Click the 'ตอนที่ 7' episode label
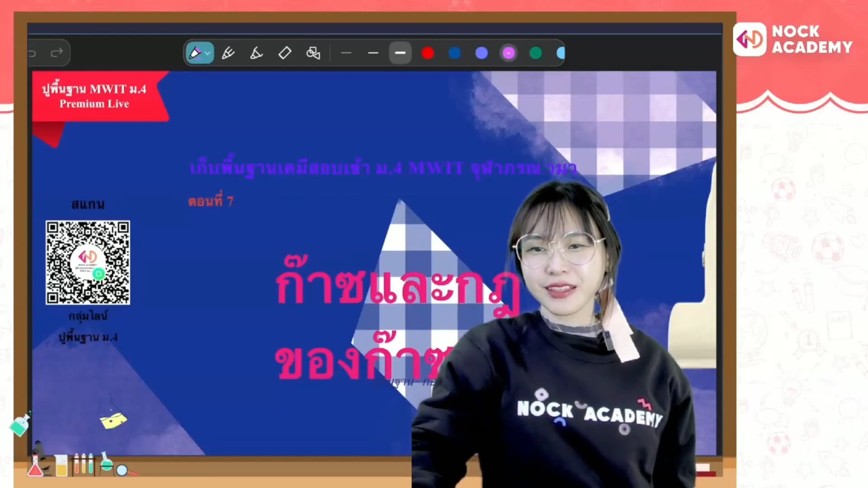 [x=211, y=201]
